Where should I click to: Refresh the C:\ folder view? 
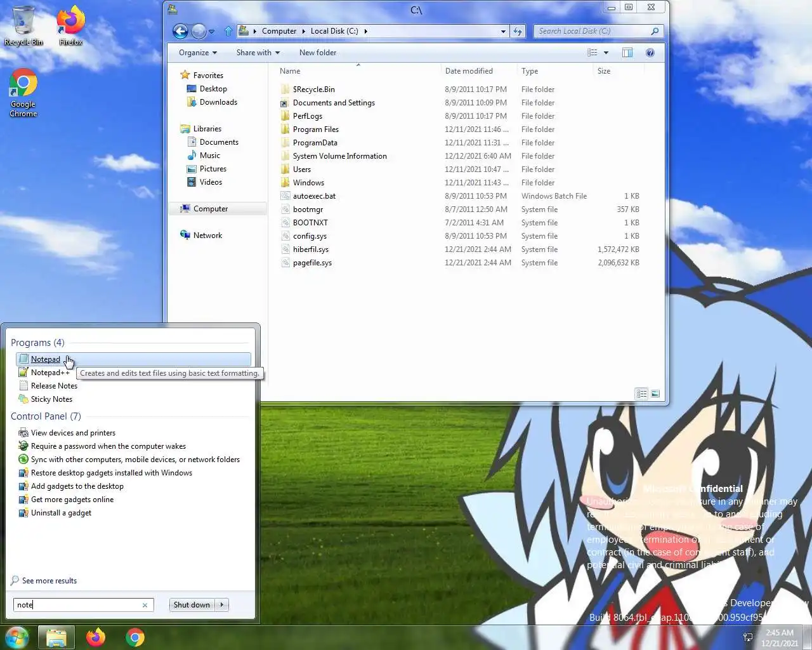pyautogui.click(x=518, y=31)
